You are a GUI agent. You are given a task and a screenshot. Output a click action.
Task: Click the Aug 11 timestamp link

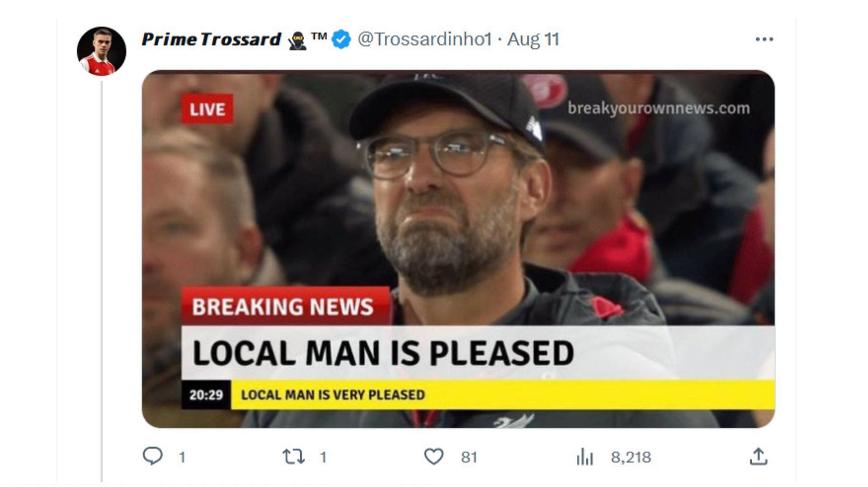coord(533,39)
